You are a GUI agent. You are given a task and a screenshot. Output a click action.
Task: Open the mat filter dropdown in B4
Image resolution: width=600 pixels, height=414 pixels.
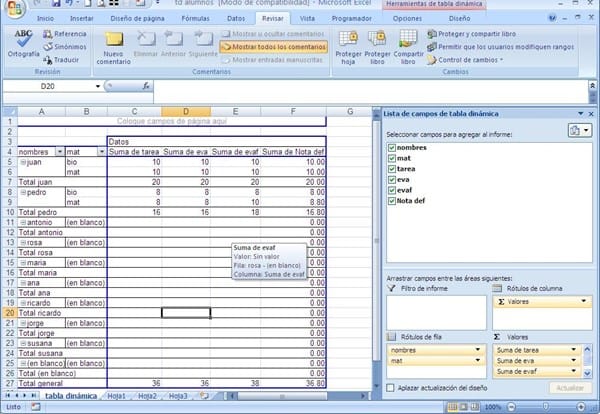[x=101, y=152]
